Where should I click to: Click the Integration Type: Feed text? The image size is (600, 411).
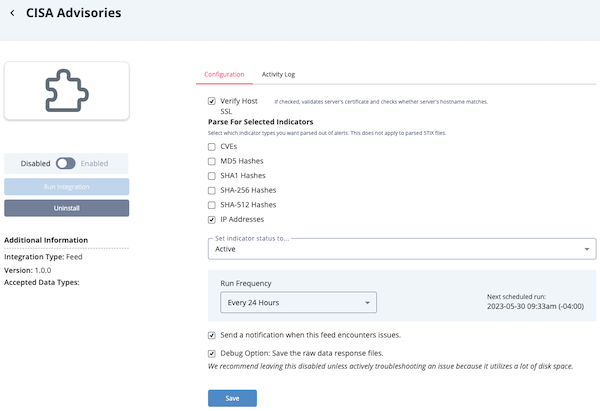point(43,257)
